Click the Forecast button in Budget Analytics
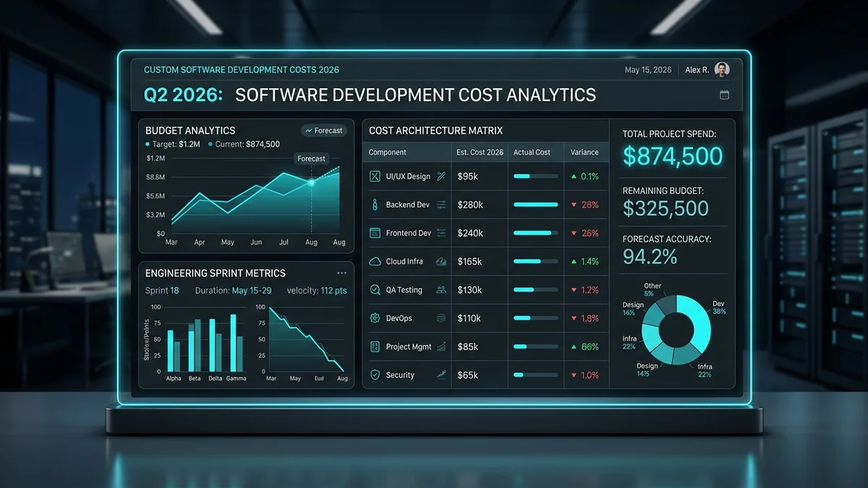Viewport: 868px width, 488px height. [x=324, y=131]
